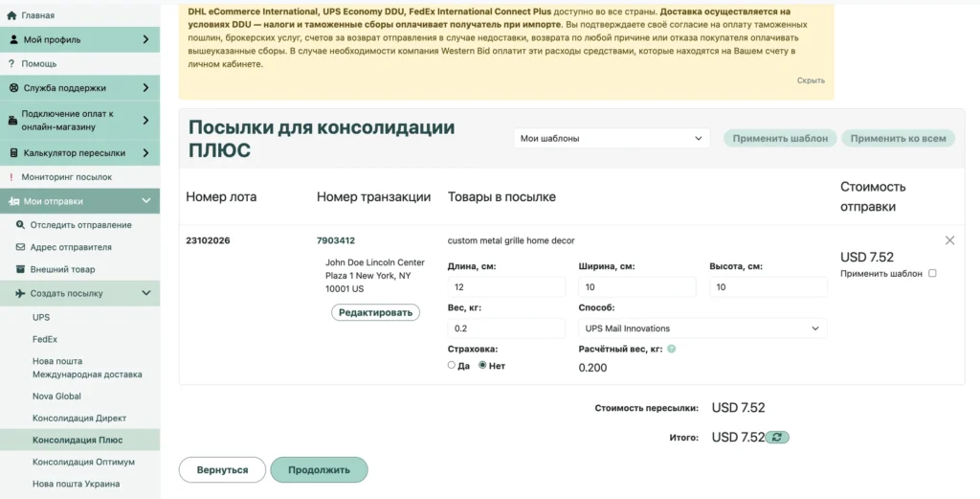980x499 pixels.
Task: Click the airplane icon of Создать посылку
Action: tap(20, 293)
